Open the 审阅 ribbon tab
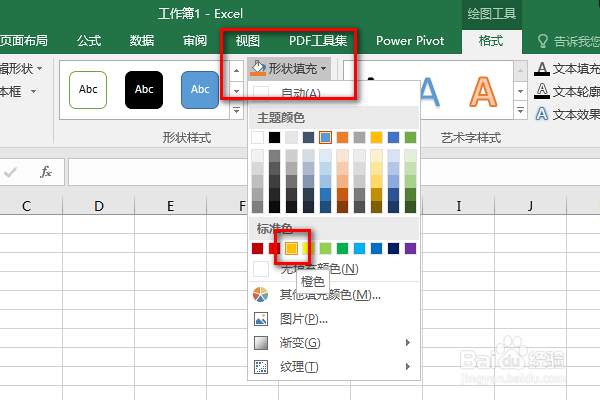The width and height of the screenshot is (600, 400). pyautogui.click(x=195, y=41)
